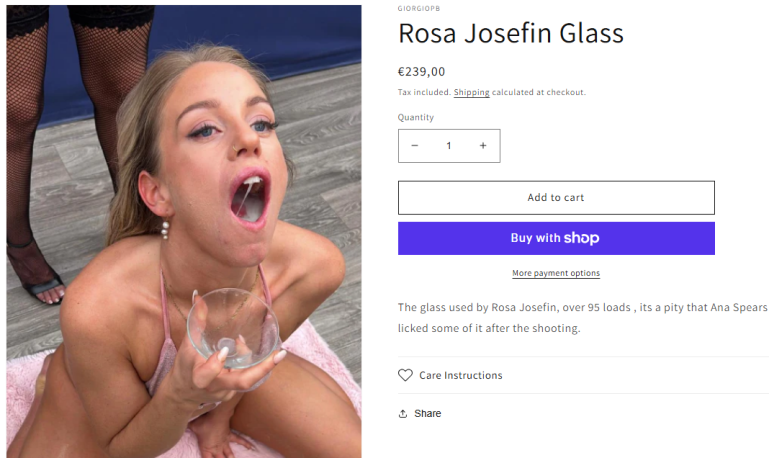Click the Care Instructions label text
The image size is (769, 458).
(461, 376)
